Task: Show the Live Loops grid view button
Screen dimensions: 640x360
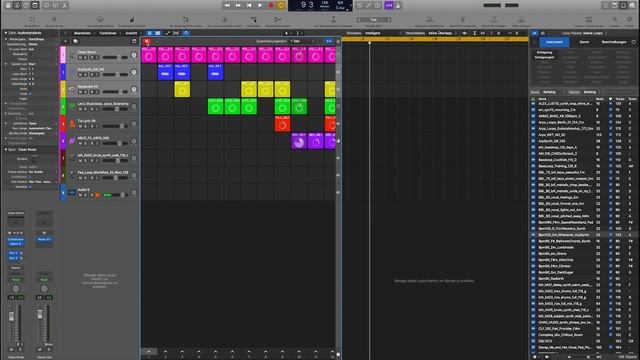Action: tap(150, 33)
